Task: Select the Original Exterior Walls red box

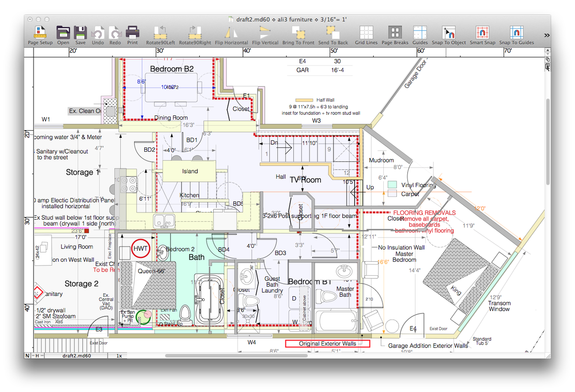Action: point(328,343)
